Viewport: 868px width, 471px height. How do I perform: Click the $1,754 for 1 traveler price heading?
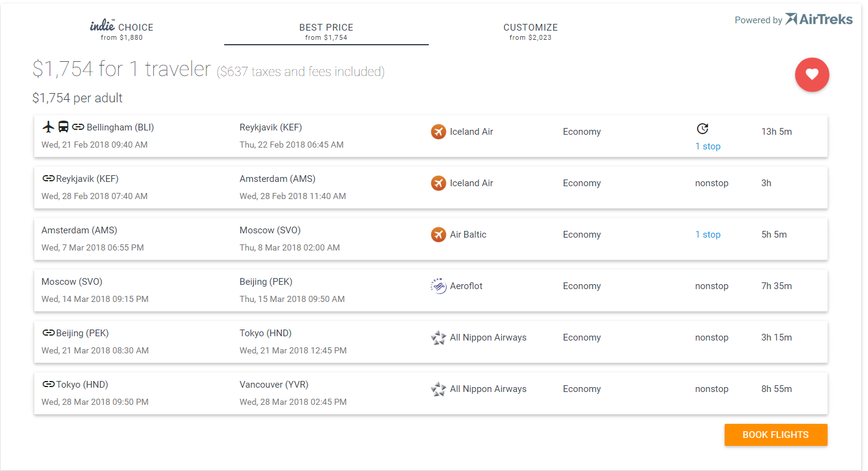pos(122,69)
